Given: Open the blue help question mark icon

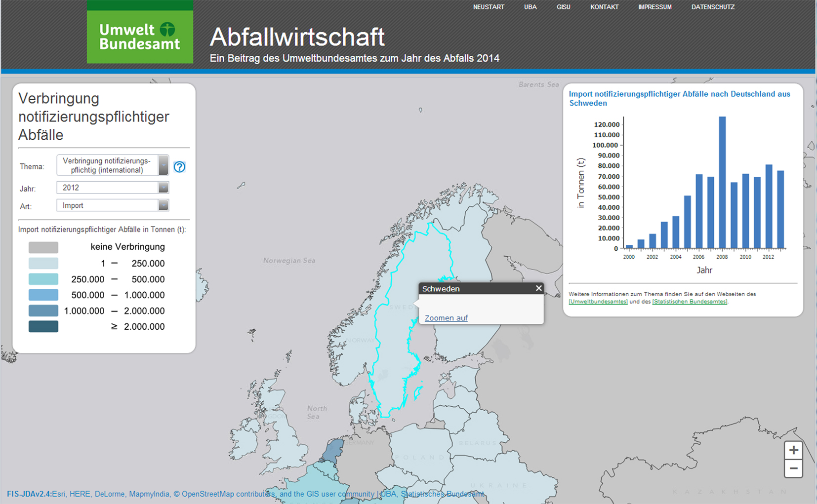Looking at the screenshot, I should [x=179, y=167].
